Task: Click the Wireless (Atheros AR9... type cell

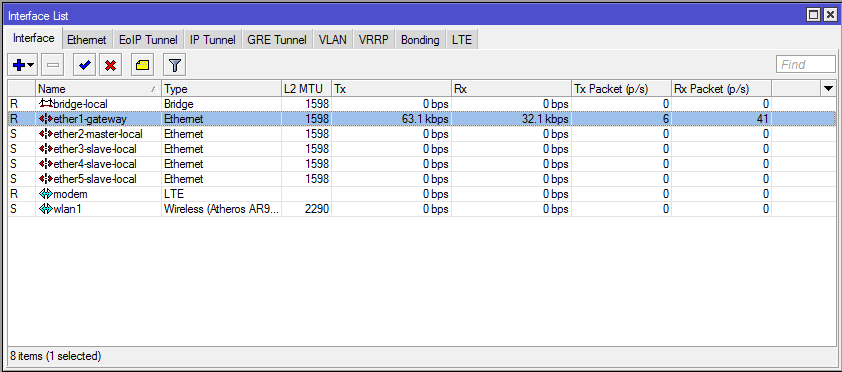Action: (221, 209)
